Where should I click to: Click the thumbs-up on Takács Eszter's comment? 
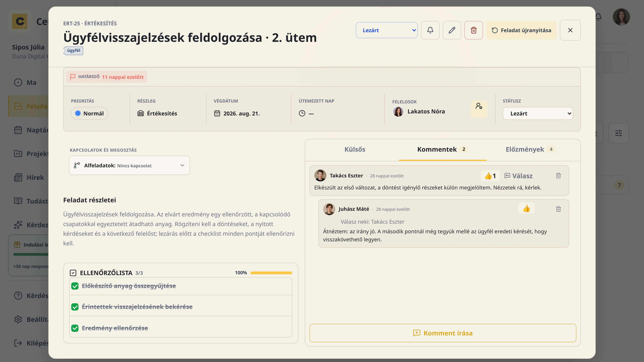point(490,176)
